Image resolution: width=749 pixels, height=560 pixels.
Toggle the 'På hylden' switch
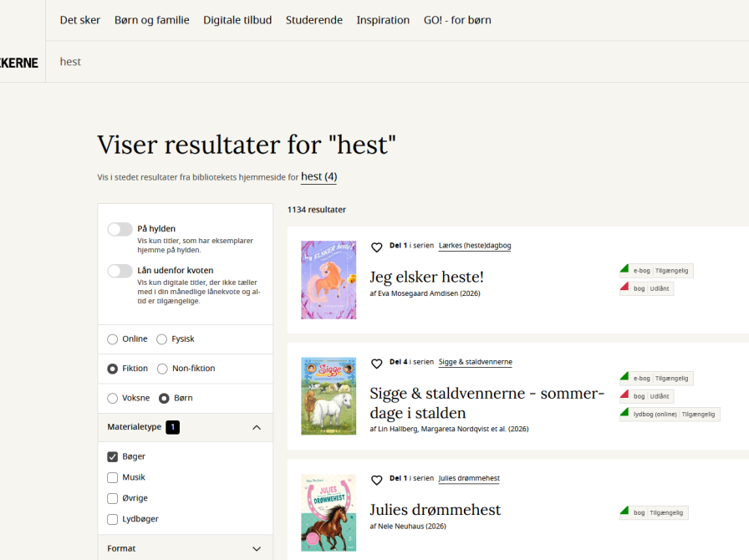click(120, 229)
